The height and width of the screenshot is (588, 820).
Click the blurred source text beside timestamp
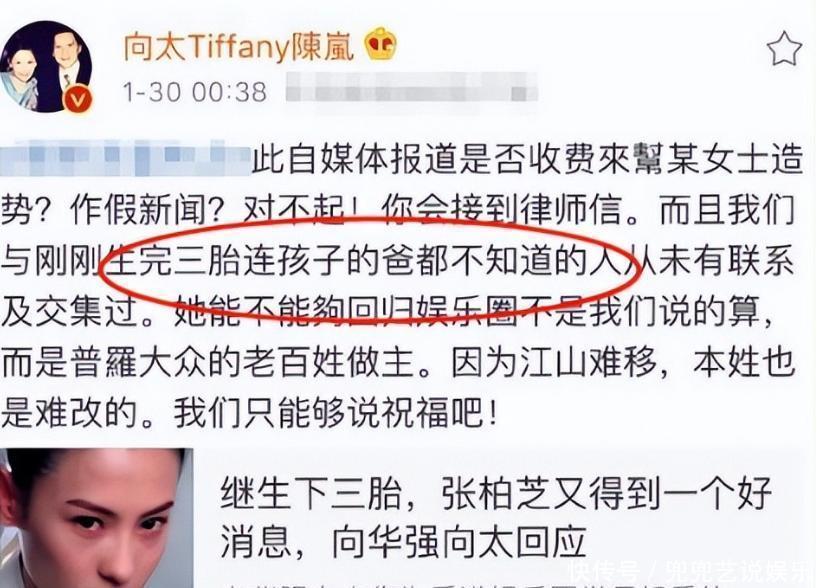412,87
